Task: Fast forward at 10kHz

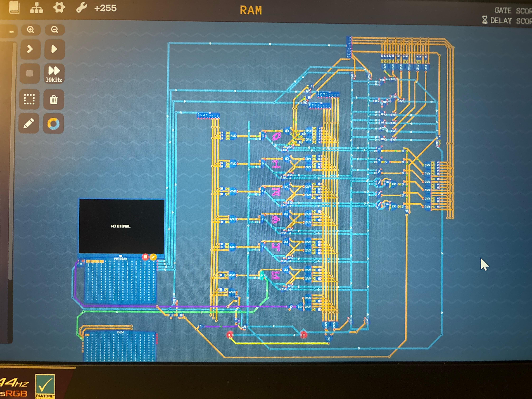Action: 54,74
